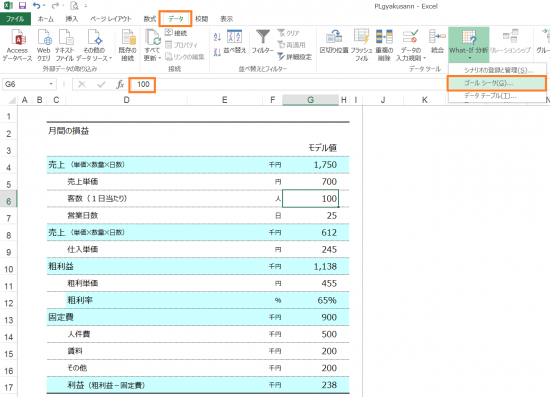Import data from Access database
Image resolution: width=550 pixels, height=397 pixels.
17,46
